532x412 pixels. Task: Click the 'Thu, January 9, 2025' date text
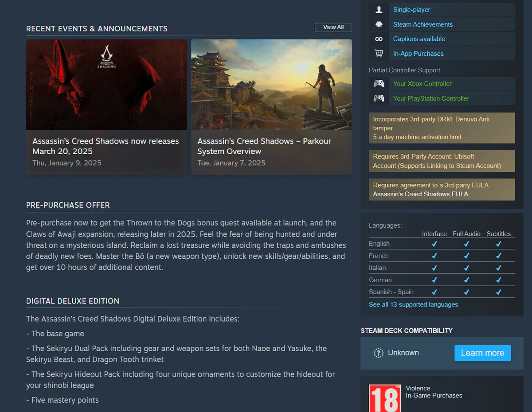(x=66, y=163)
